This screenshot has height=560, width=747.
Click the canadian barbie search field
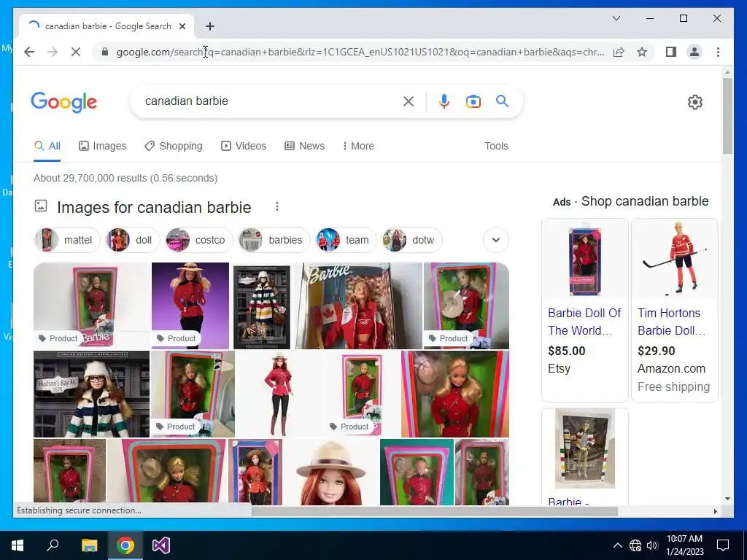267,101
